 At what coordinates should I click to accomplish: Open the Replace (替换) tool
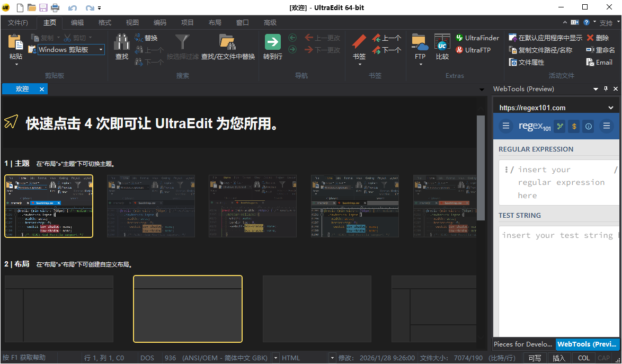click(144, 35)
